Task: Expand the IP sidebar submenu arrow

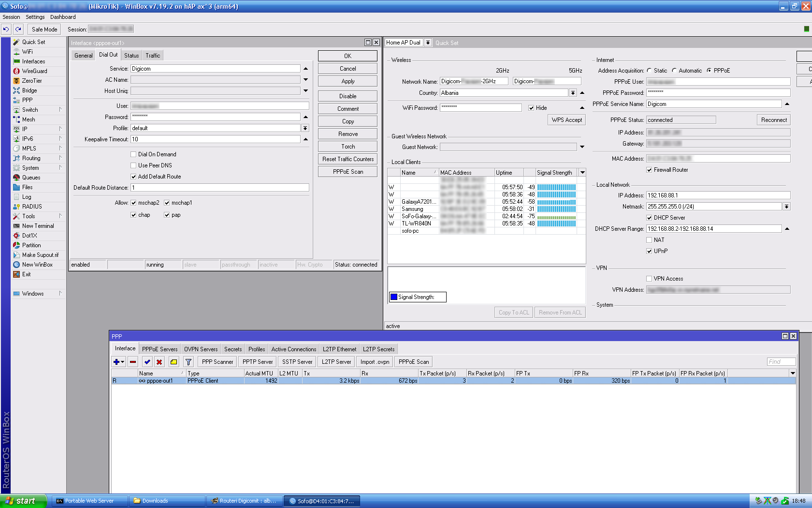Action: [x=60, y=129]
